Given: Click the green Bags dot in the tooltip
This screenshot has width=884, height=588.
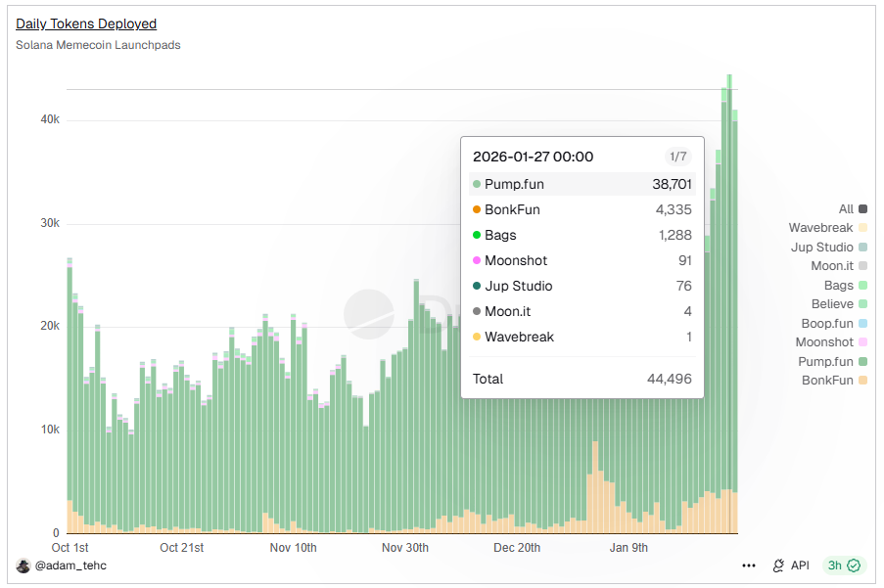Looking at the screenshot, I should (x=477, y=235).
